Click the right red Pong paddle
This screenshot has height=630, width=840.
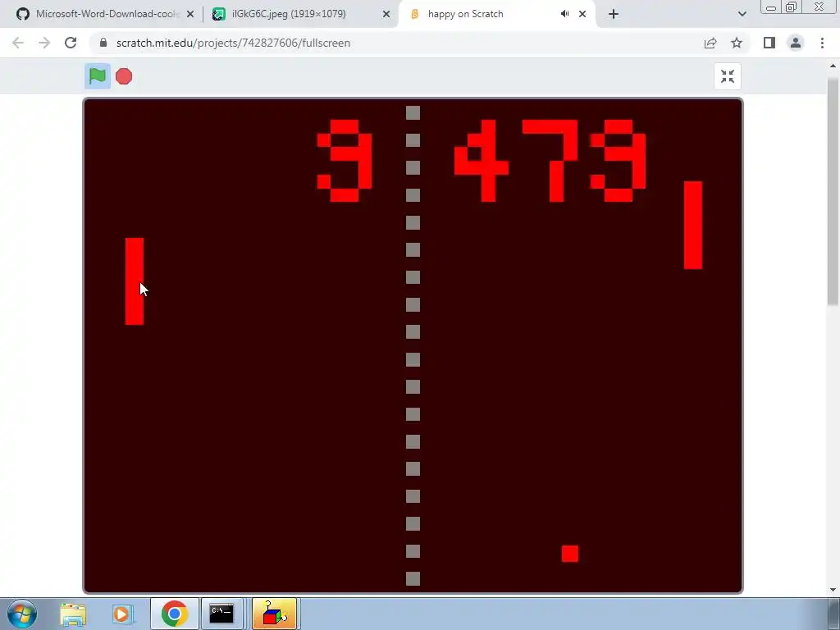(693, 225)
